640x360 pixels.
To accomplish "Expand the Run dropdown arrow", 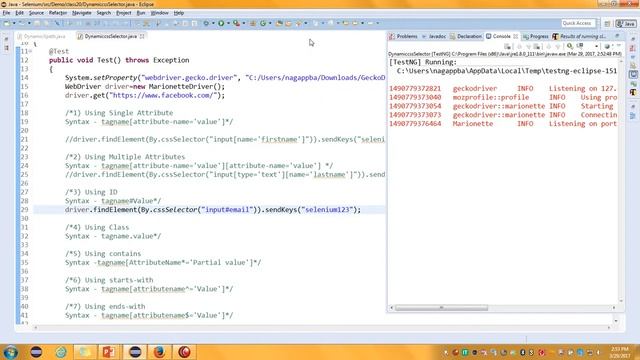I will (228, 23).
